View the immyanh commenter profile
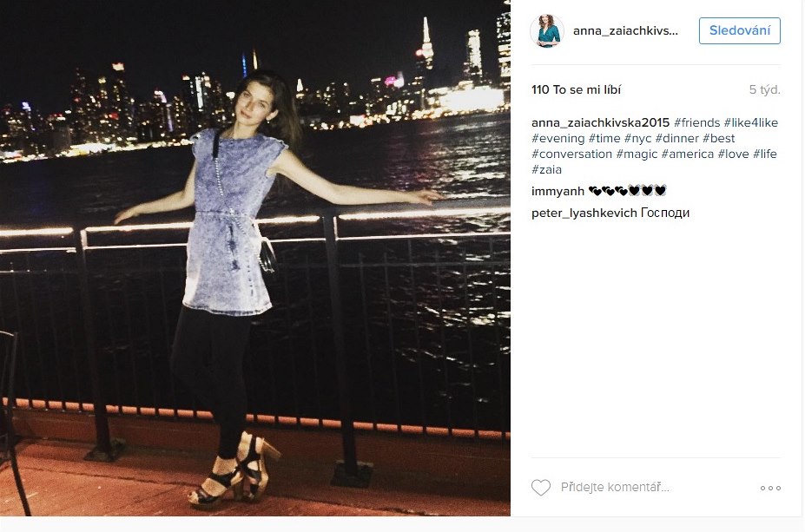805x532 pixels. [x=558, y=191]
